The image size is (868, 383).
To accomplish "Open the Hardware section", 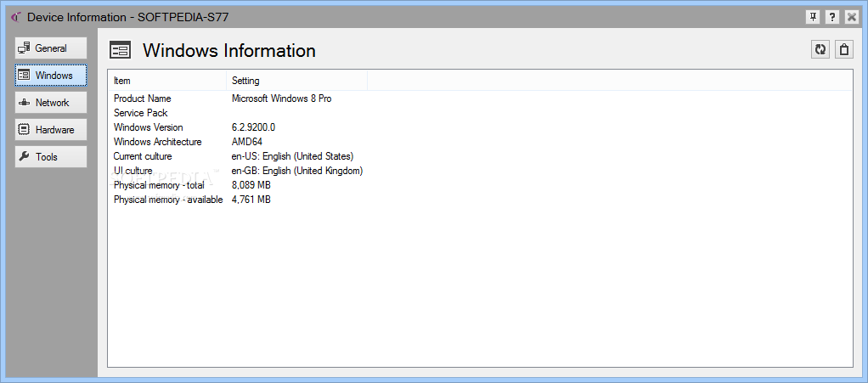I will point(51,130).
